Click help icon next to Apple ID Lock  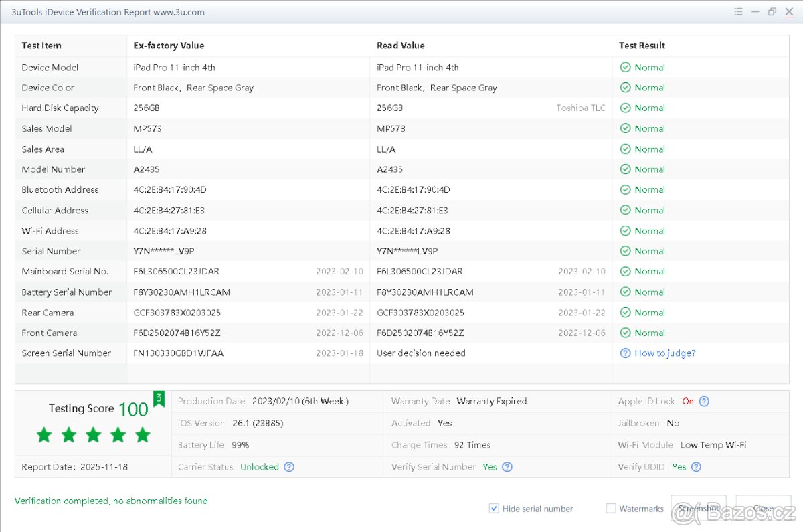click(704, 402)
